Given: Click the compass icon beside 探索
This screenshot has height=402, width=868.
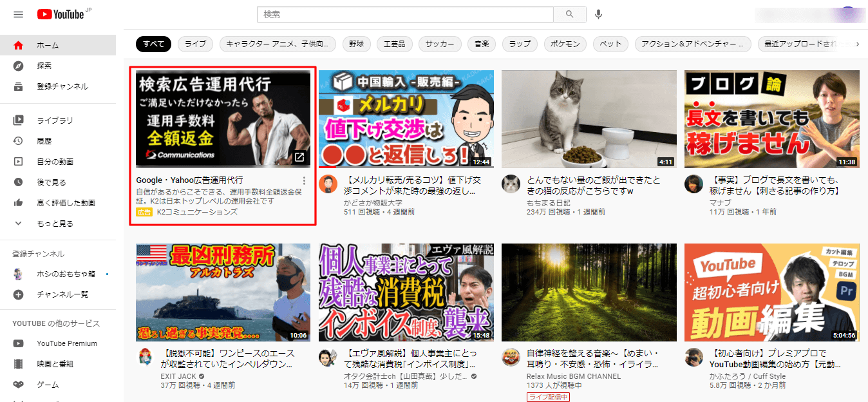Looking at the screenshot, I should (18, 66).
